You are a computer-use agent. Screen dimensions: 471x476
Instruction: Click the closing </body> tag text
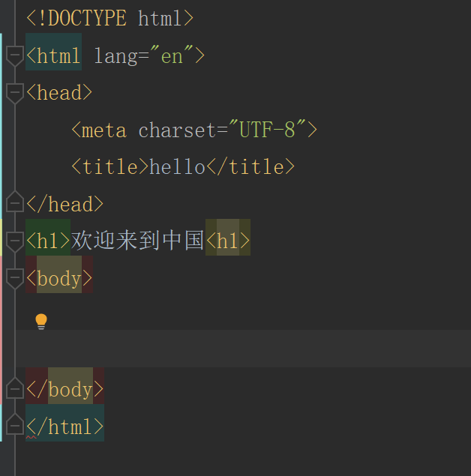[x=64, y=389]
